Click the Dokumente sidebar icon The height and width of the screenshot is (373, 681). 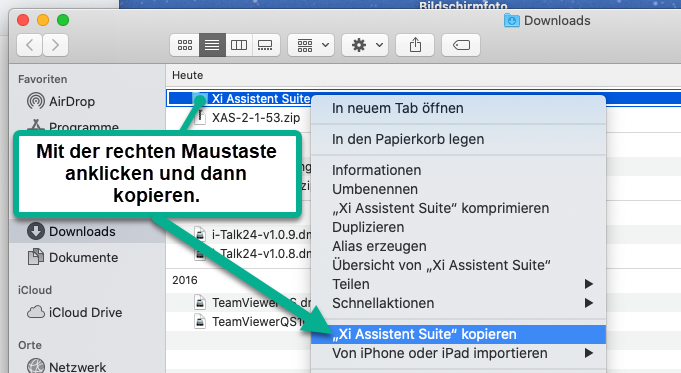point(36,257)
